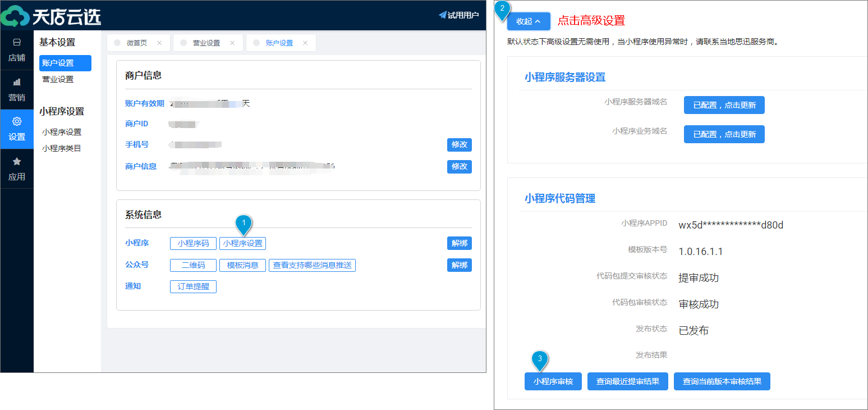The width and height of the screenshot is (868, 410).
Task: Click the 小程序设置 button in 系统信息
Action: (x=242, y=243)
